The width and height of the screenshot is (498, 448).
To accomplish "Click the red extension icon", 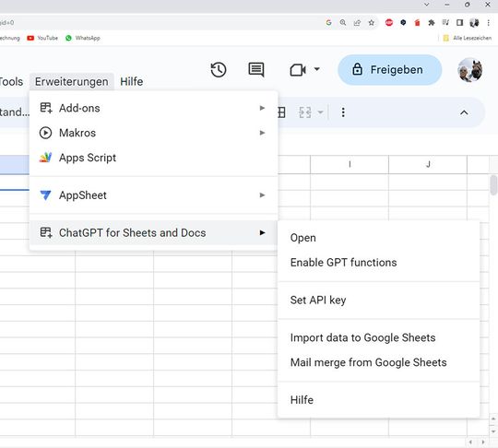I will coord(418,22).
